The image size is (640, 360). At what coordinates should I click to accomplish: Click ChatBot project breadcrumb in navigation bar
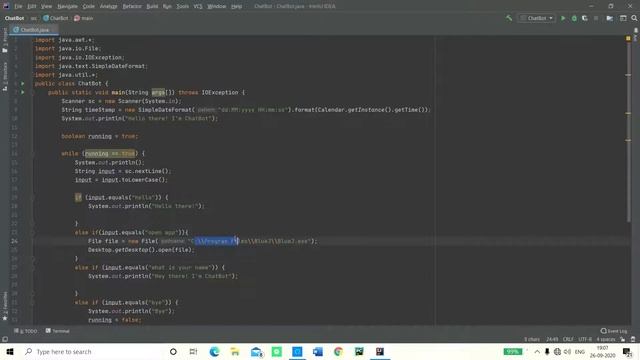point(14,18)
